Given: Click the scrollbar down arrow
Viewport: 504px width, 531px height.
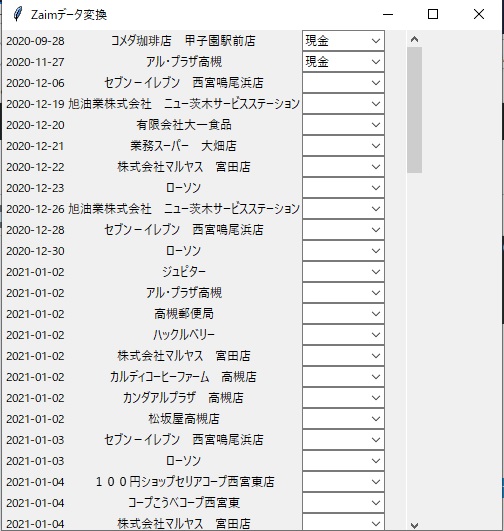Looking at the screenshot, I should point(414,525).
